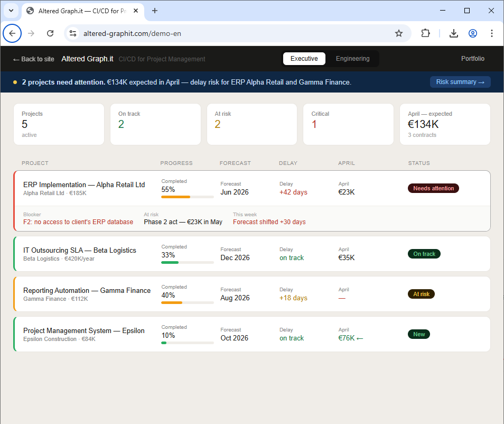
Task: Follow the Back to site link
Action: (33, 59)
